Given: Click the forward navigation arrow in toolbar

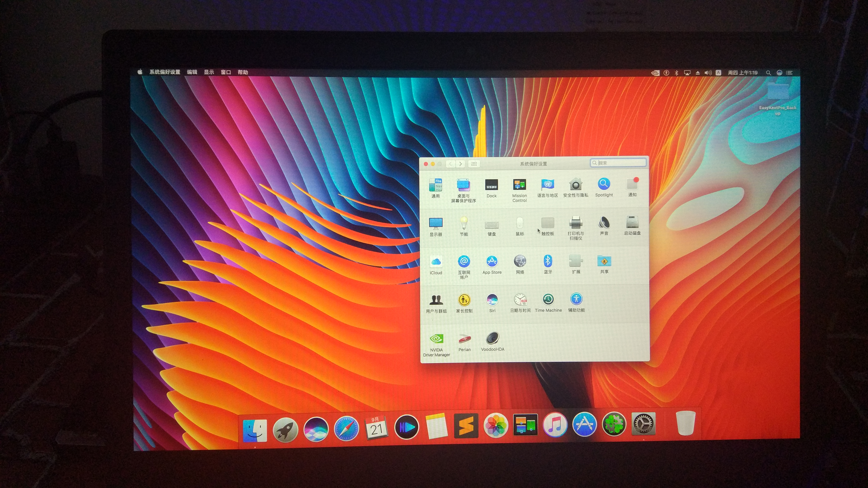Looking at the screenshot, I should point(460,164).
